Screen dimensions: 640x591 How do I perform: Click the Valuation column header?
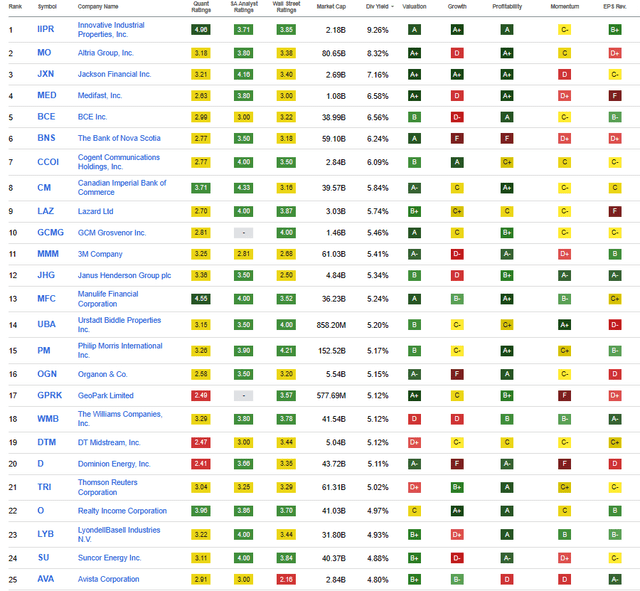[x=414, y=7]
